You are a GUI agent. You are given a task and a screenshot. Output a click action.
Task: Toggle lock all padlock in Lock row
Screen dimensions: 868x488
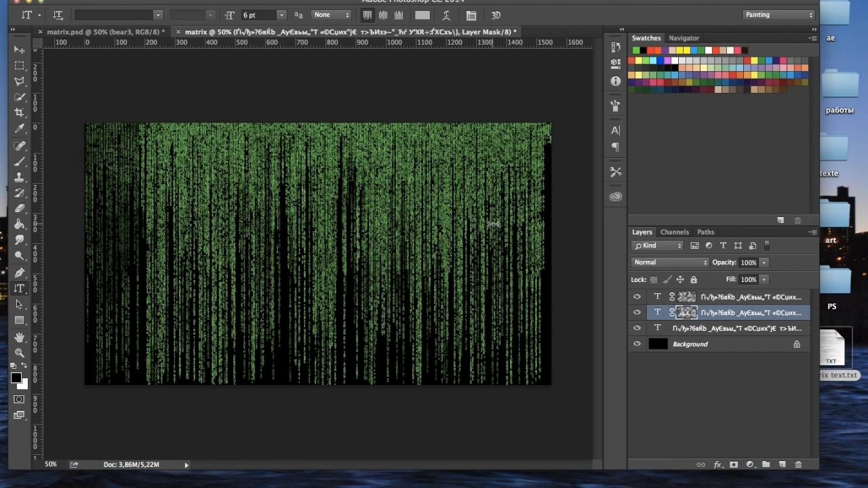[693, 280]
